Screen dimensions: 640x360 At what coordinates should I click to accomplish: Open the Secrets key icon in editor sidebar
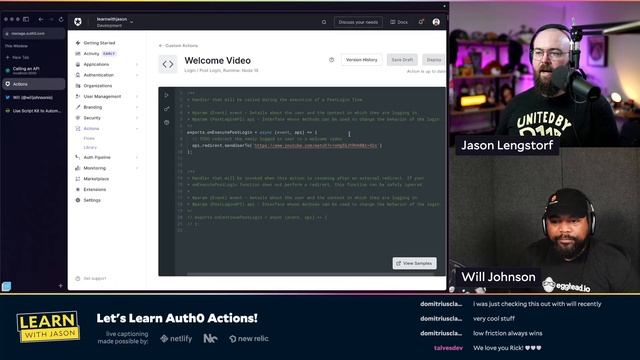167,109
